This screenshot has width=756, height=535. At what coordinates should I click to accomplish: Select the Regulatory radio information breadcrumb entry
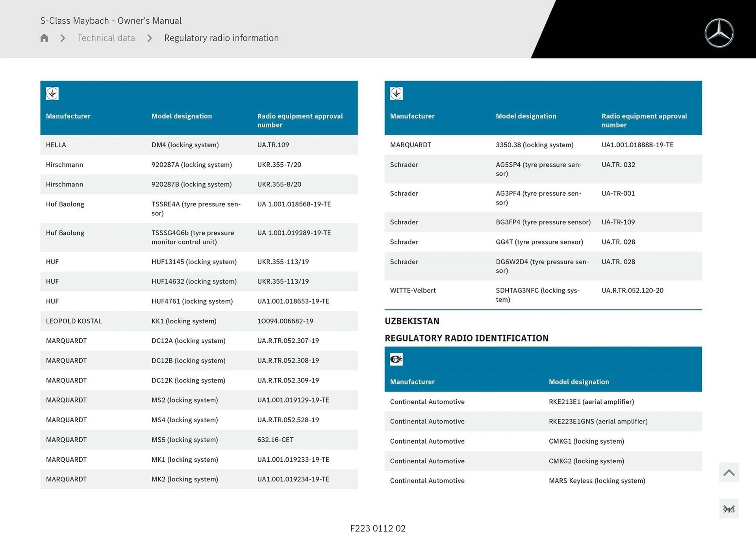click(221, 38)
